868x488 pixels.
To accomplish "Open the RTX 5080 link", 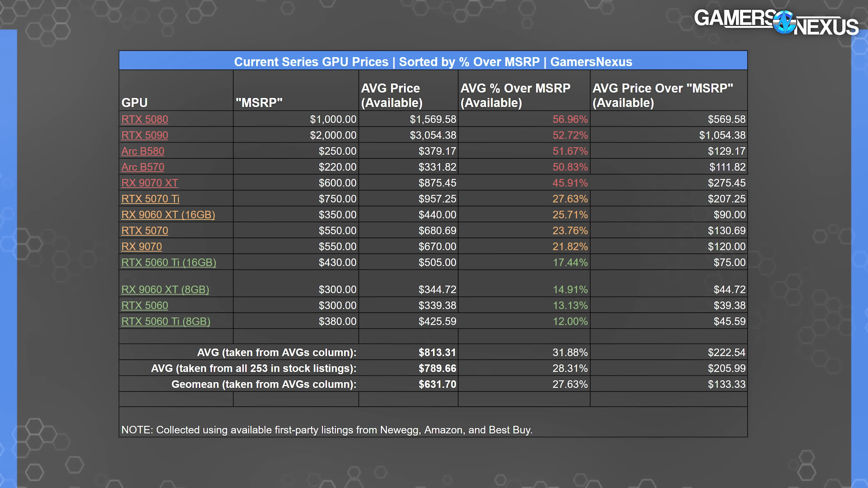I will pos(145,119).
